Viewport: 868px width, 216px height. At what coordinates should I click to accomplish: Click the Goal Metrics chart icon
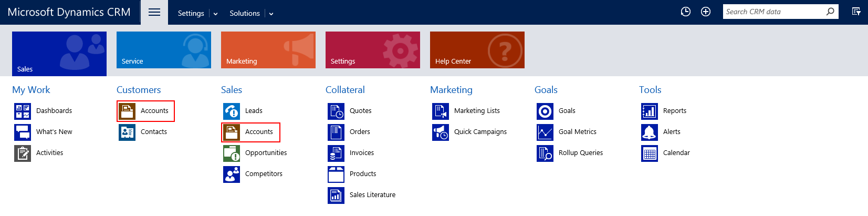(x=545, y=132)
